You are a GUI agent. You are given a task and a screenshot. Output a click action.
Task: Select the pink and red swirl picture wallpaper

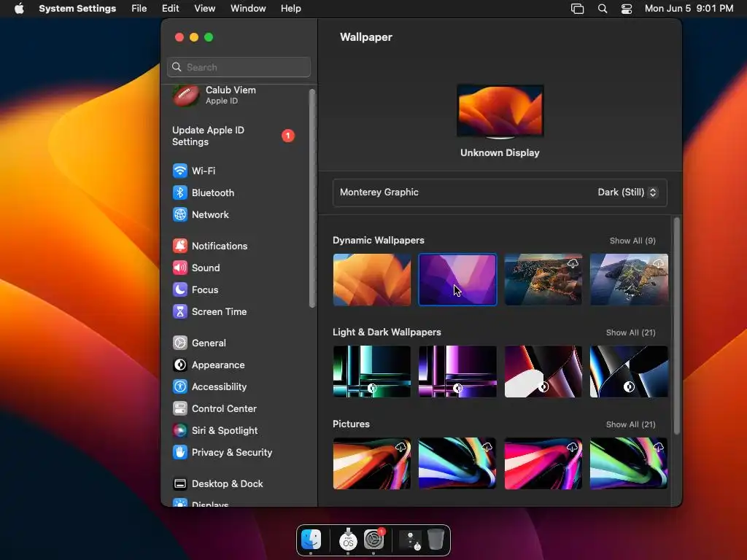coord(543,463)
